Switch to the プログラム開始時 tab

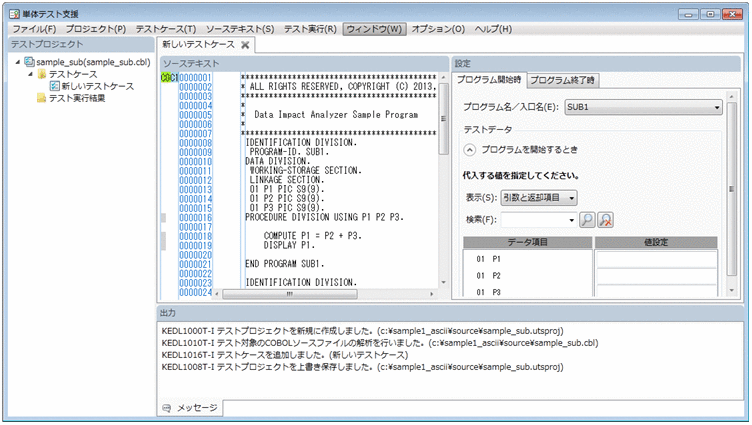pos(489,80)
